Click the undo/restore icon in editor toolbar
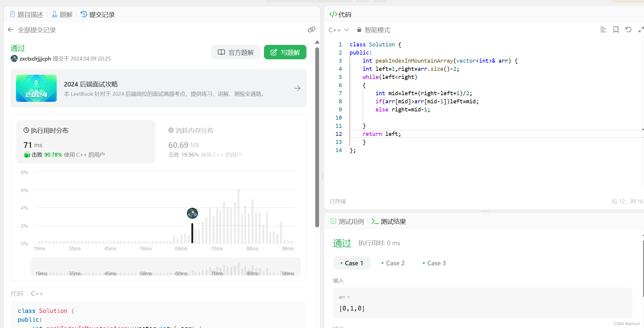Viewport: 644px width, 328px height. (x=629, y=30)
